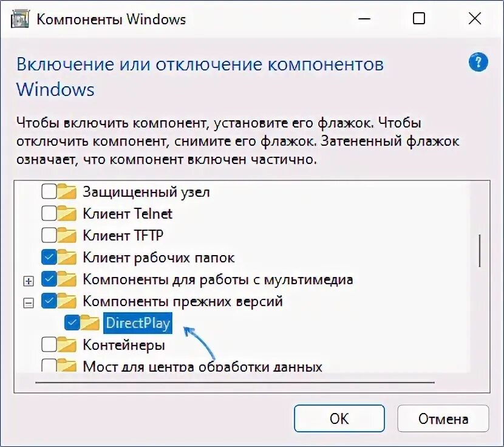
Task: Enable the Клиент Telnet checkbox
Action: point(49,214)
